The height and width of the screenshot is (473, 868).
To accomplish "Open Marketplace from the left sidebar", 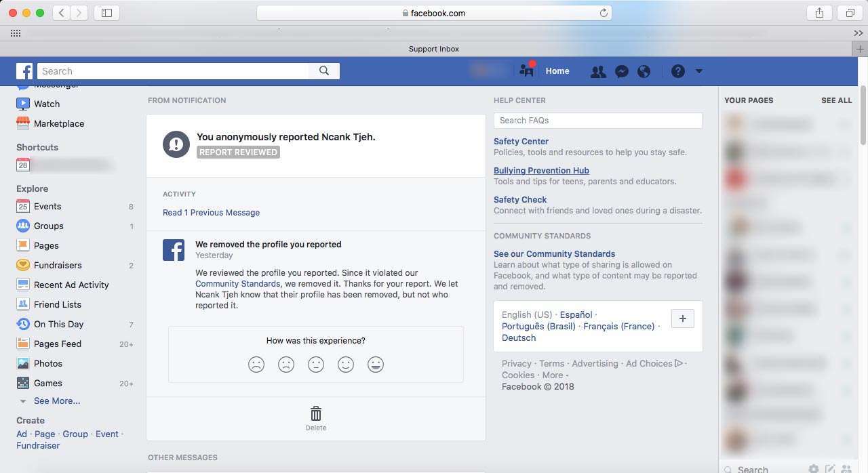I will coord(59,123).
